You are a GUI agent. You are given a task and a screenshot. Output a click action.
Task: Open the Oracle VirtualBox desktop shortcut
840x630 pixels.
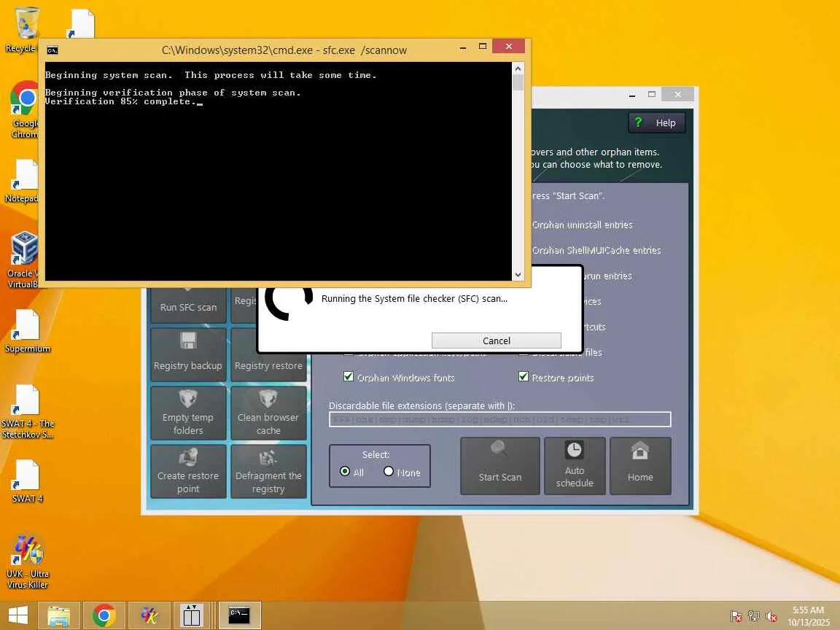click(x=25, y=260)
